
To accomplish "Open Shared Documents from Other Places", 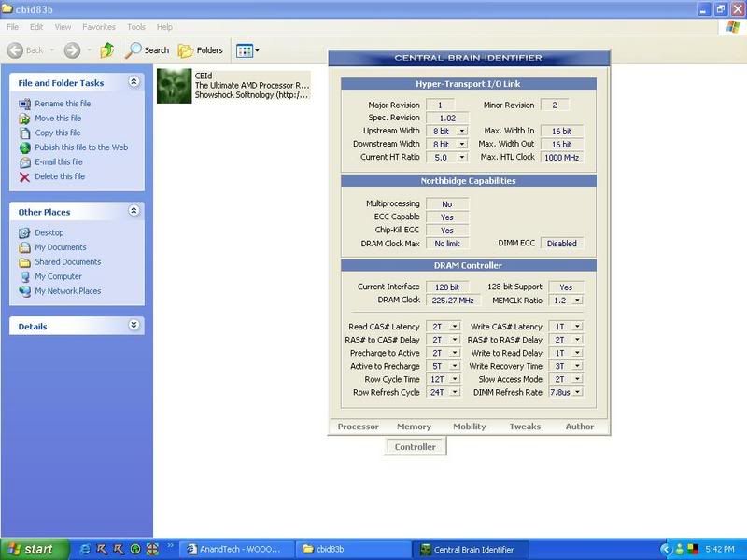I will [x=68, y=262].
